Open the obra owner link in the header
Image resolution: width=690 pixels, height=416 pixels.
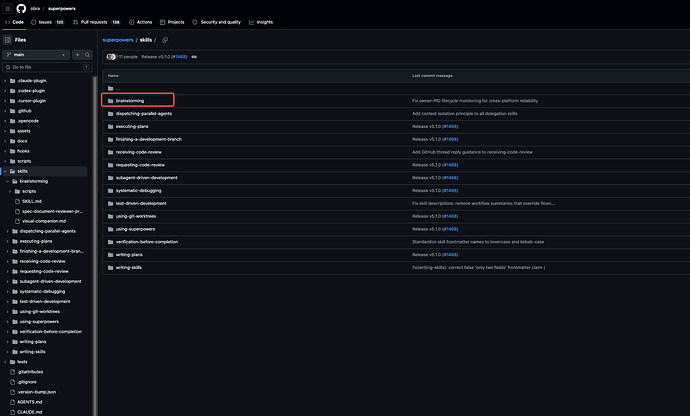pyautogui.click(x=35, y=8)
